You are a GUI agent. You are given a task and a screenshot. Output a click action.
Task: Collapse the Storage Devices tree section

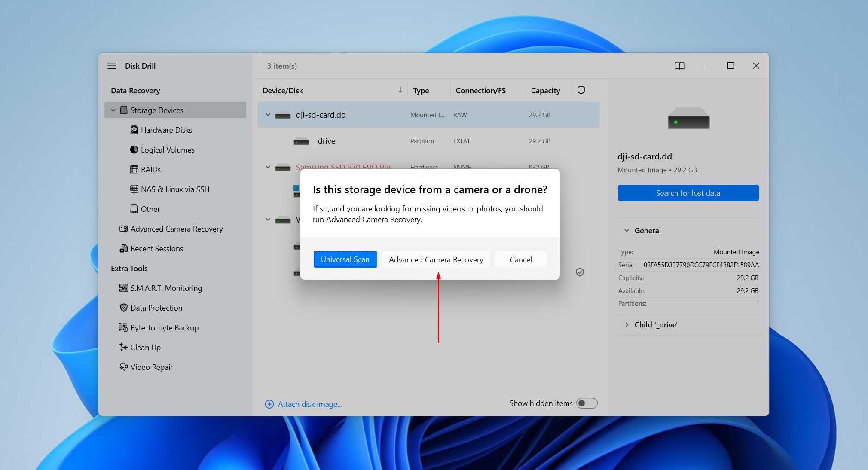113,110
